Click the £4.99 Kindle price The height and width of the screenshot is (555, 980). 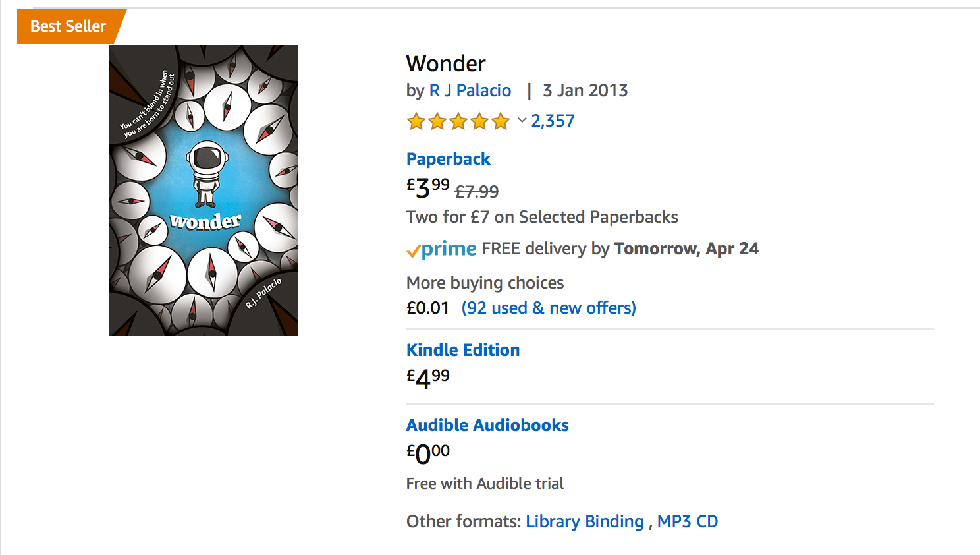(428, 378)
